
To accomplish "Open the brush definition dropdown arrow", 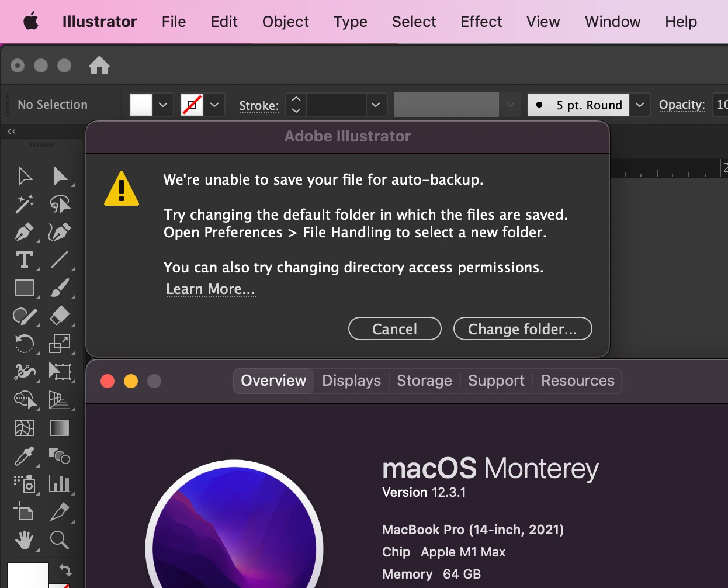I will click(x=640, y=105).
